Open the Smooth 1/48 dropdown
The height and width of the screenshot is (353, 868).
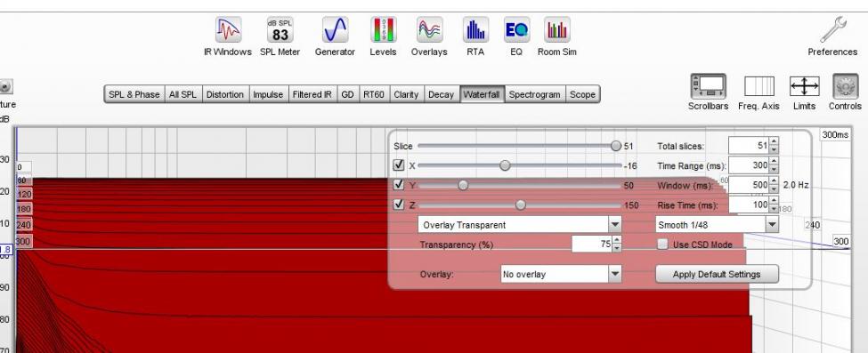tap(717, 225)
